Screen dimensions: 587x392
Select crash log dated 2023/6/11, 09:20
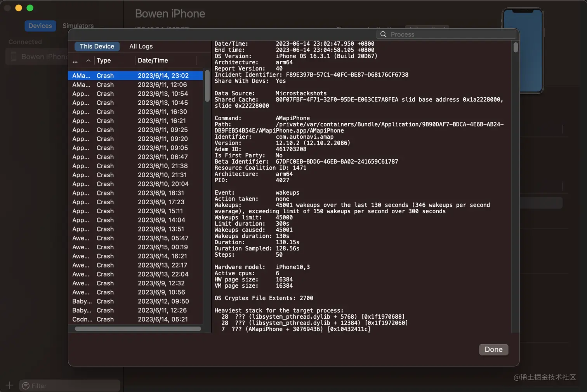pyautogui.click(x=135, y=139)
